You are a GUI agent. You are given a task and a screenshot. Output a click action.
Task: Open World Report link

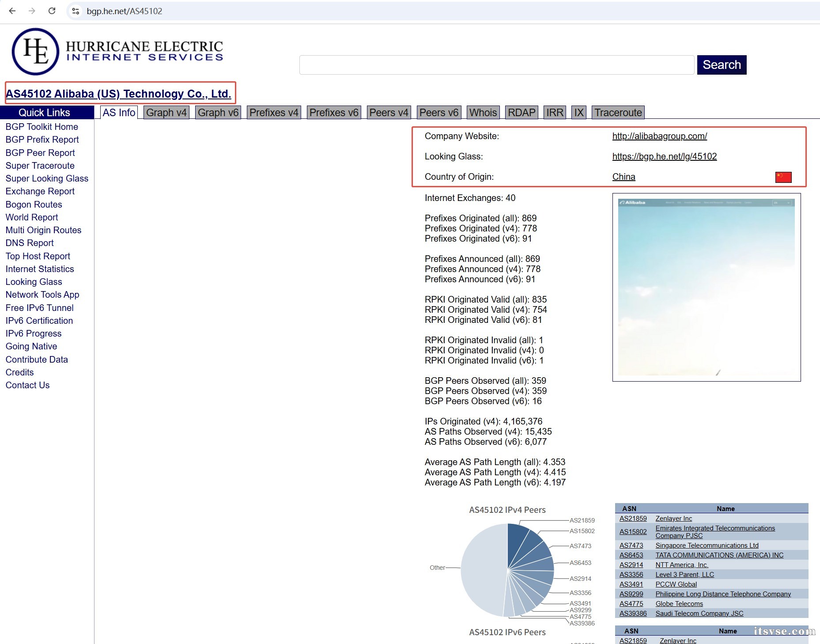coord(32,217)
